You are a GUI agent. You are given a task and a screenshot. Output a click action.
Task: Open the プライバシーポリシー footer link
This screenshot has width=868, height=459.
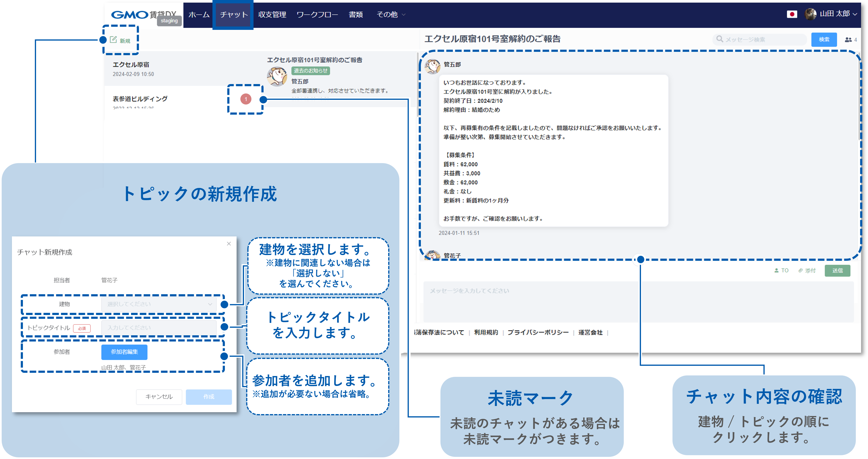tap(539, 332)
